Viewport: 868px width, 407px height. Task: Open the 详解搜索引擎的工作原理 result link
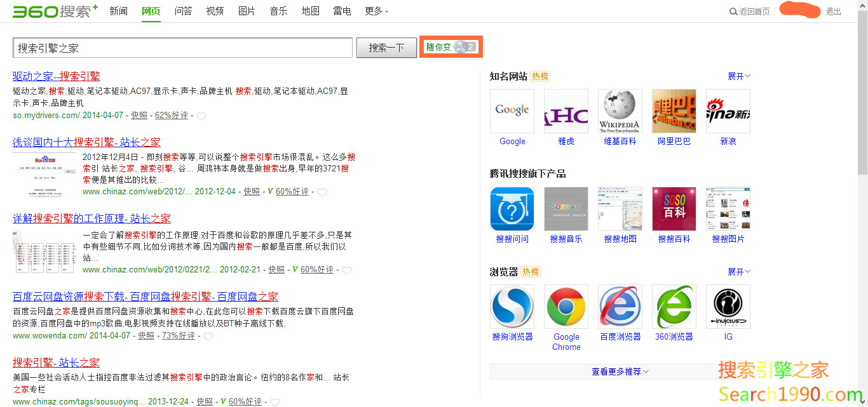click(x=92, y=218)
